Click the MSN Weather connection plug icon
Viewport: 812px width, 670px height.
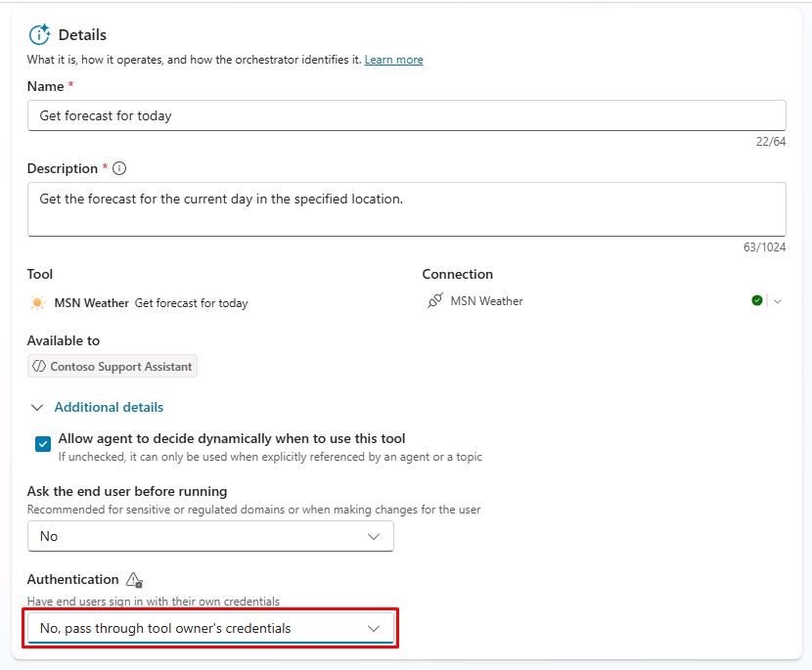coord(435,301)
